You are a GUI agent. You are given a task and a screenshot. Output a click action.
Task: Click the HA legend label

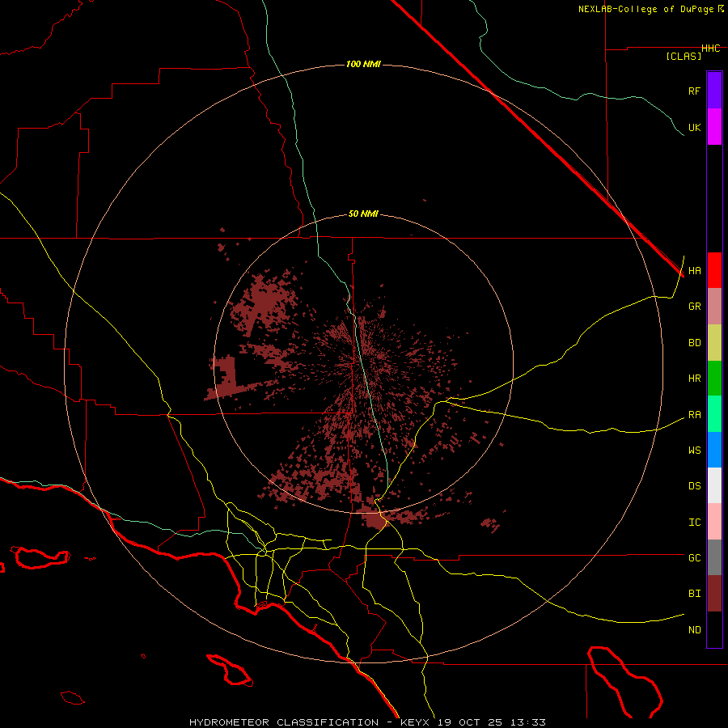coord(694,271)
